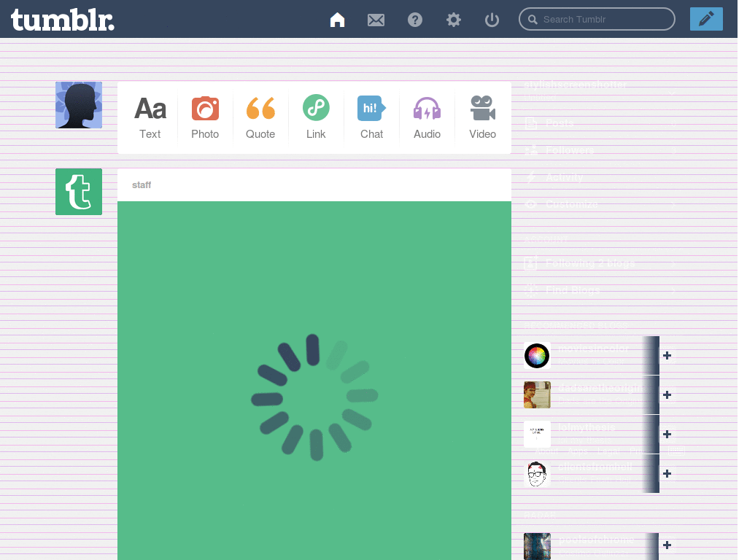Click the user silhouette avatar
Viewport: 747px width, 560px height.
[x=79, y=105]
